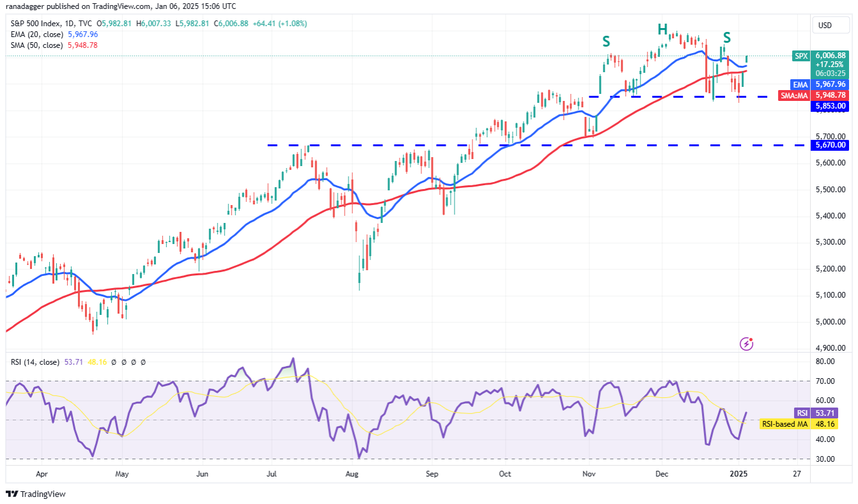Image resolution: width=858 pixels, height=504 pixels.
Task: Click the 5,700.00 price axis label
Action: [831, 136]
